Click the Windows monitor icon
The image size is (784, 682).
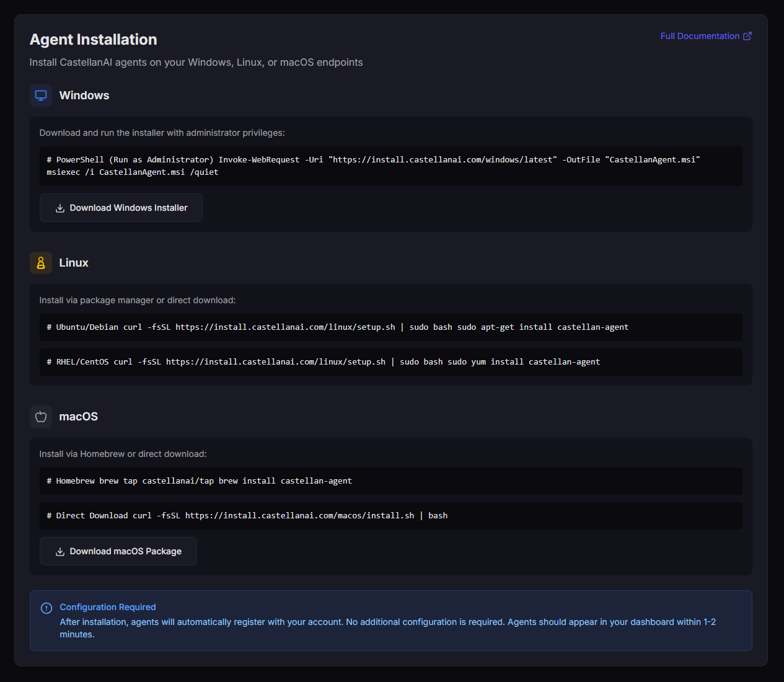coord(41,95)
